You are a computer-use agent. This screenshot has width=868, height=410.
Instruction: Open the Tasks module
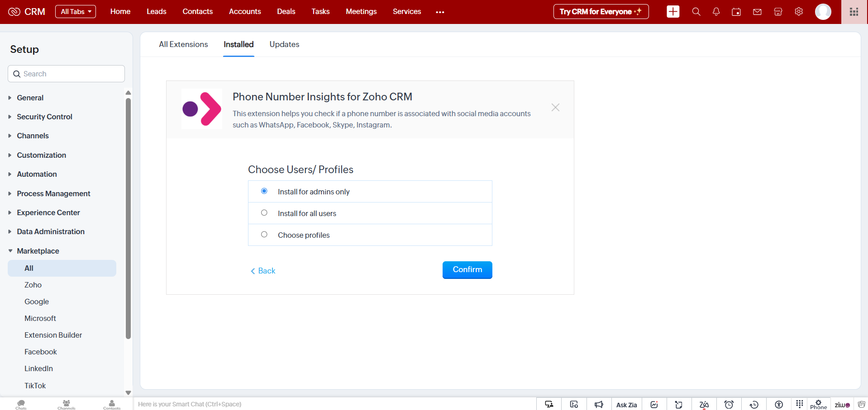(x=320, y=12)
